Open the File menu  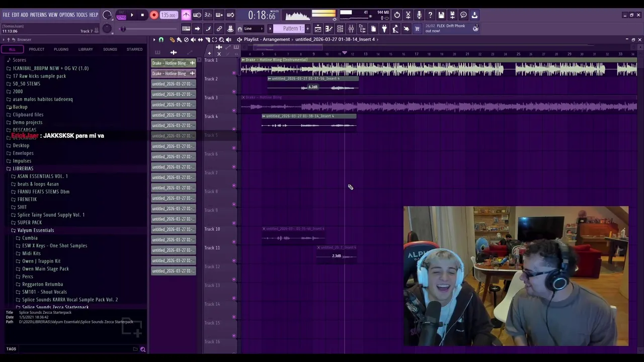pos(6,15)
